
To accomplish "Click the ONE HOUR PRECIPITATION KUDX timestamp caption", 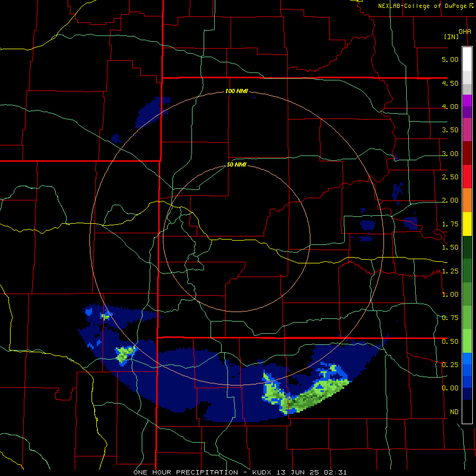I will point(240,472).
